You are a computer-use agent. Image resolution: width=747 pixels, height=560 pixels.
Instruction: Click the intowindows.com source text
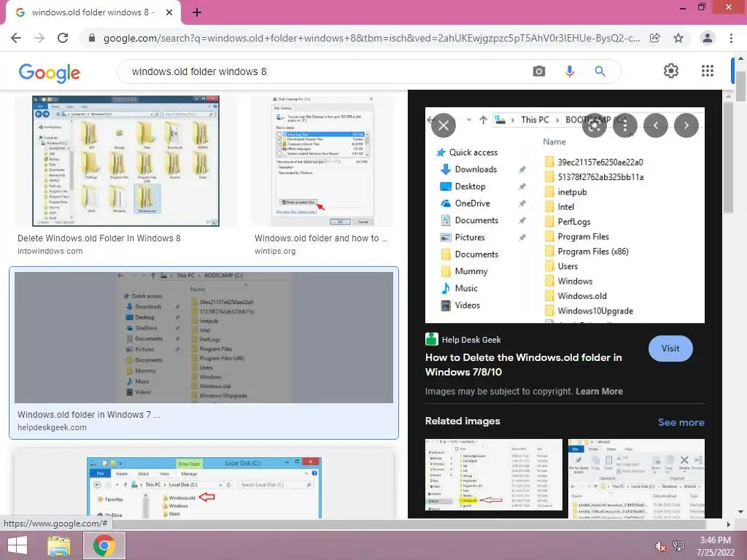point(50,251)
